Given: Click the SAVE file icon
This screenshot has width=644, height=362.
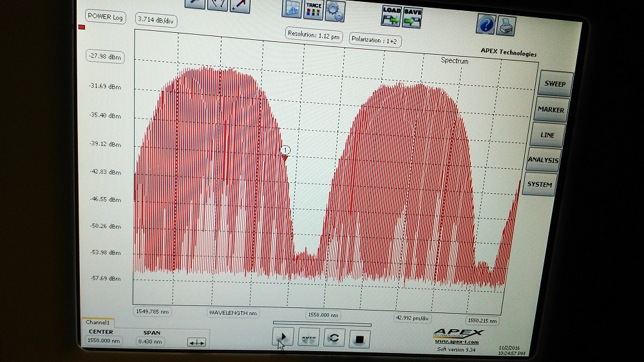Looking at the screenshot, I should [x=413, y=16].
